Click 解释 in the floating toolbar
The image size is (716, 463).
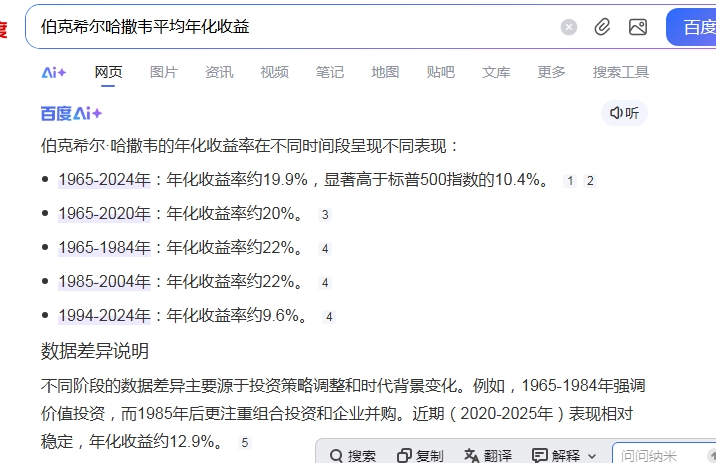(x=556, y=455)
